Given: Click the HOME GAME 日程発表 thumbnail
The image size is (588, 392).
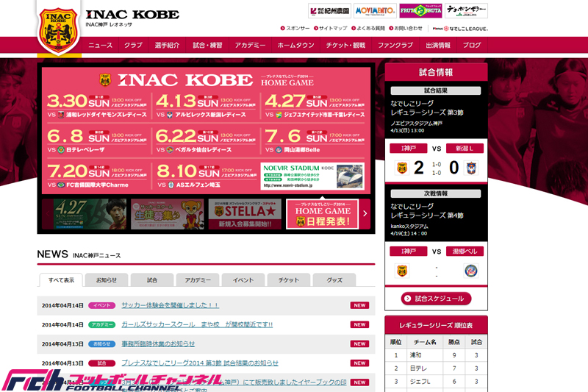Looking at the screenshot, I should point(323,214).
